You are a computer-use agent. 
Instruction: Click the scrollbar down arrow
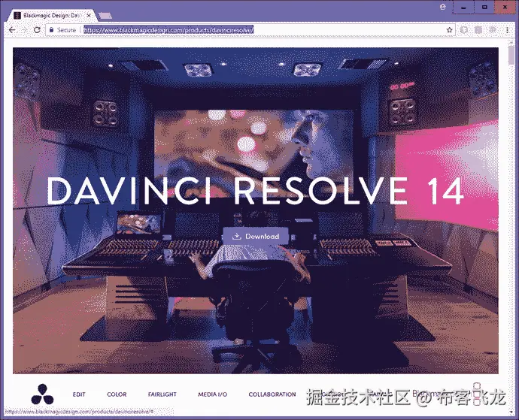pos(511,411)
